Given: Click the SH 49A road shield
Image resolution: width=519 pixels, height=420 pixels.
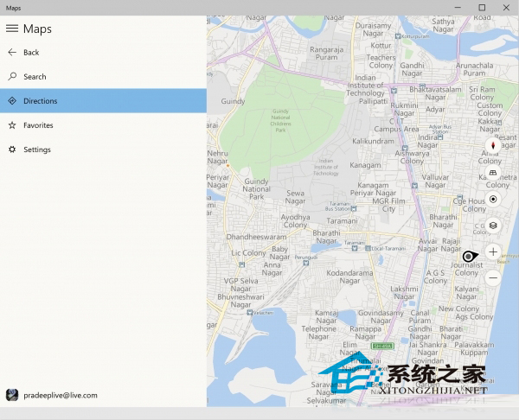Looking at the screenshot, I should pyautogui.click(x=382, y=346).
